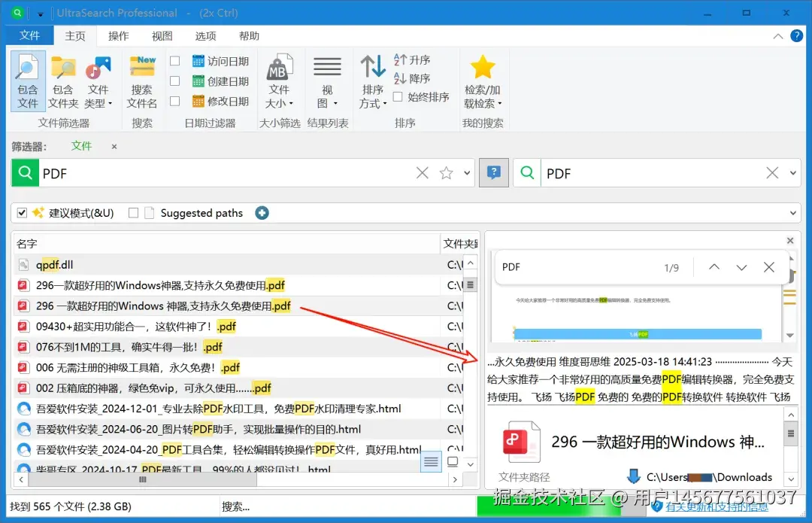This screenshot has width=812, height=523.
Task: Collapse the ribbon with the chevron arrow
Action: (777, 35)
